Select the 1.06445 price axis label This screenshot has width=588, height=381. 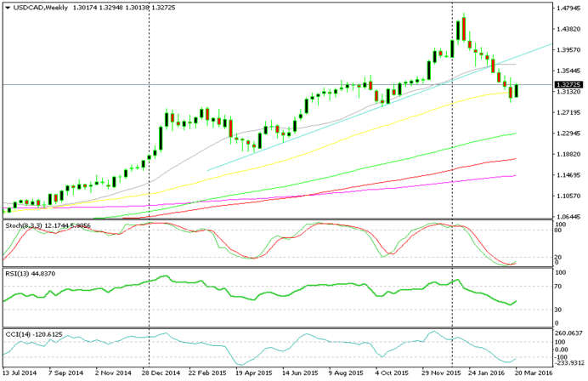(568, 217)
